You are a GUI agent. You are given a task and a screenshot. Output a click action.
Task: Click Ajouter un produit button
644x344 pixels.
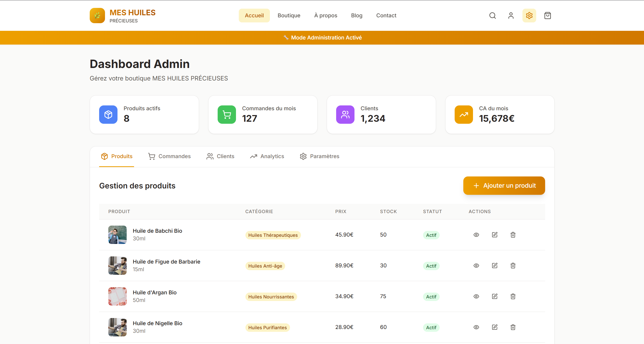[x=504, y=186]
